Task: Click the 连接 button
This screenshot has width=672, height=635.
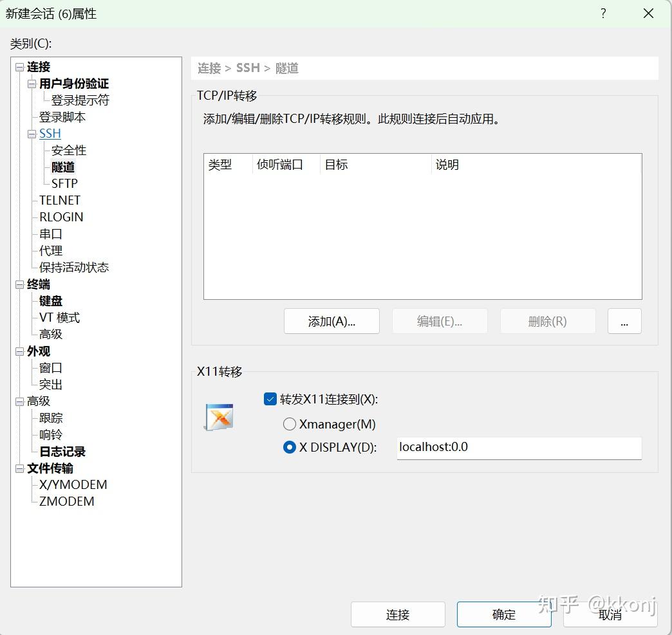Action: tap(397, 614)
